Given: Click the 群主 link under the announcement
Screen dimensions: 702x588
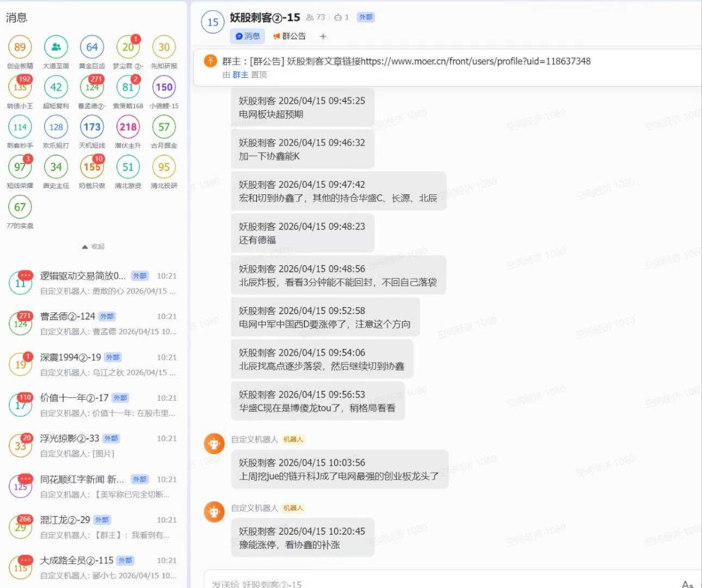Looking at the screenshot, I should (240, 74).
